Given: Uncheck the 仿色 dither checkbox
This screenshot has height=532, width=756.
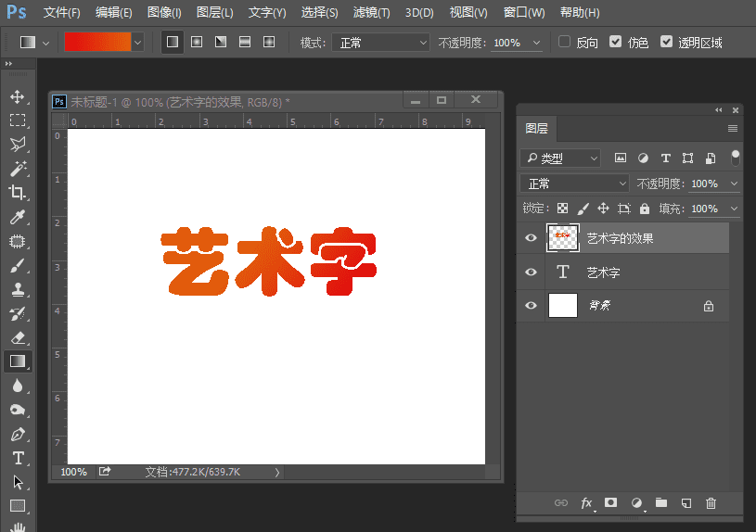Looking at the screenshot, I should 616,43.
